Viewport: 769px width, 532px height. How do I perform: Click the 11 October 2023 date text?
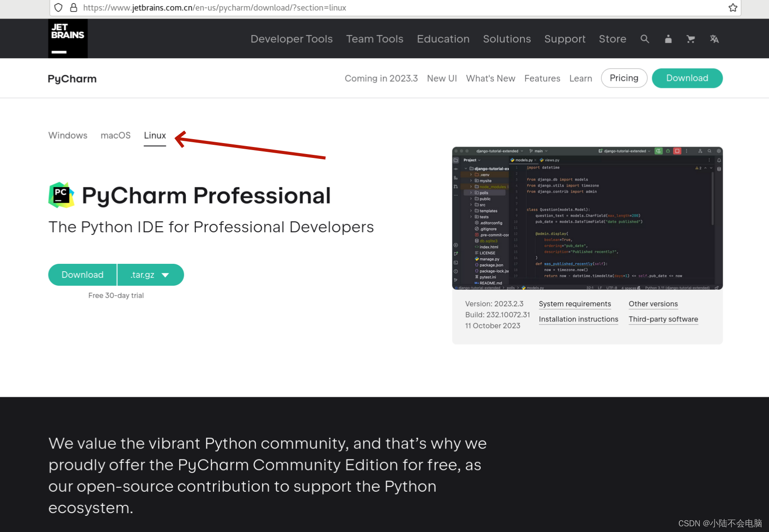[x=493, y=325]
